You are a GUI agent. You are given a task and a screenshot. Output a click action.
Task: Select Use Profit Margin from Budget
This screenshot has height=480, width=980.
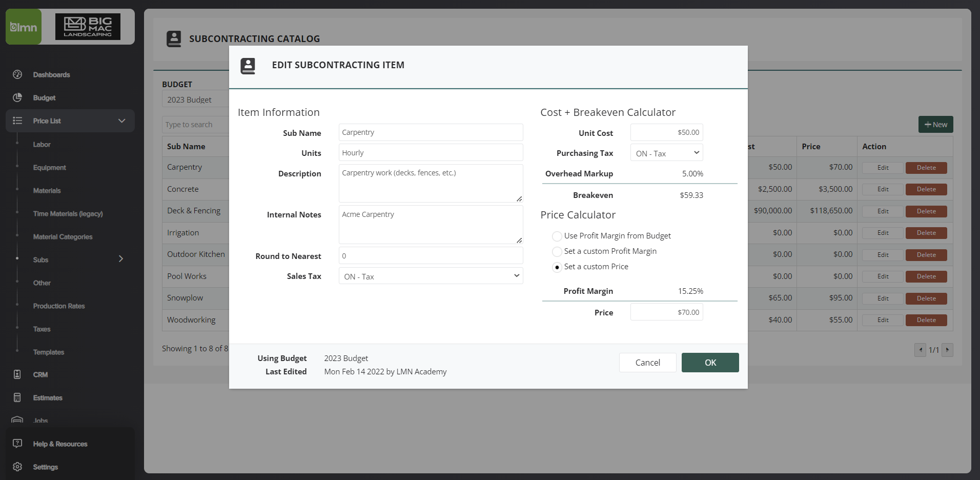click(x=557, y=236)
